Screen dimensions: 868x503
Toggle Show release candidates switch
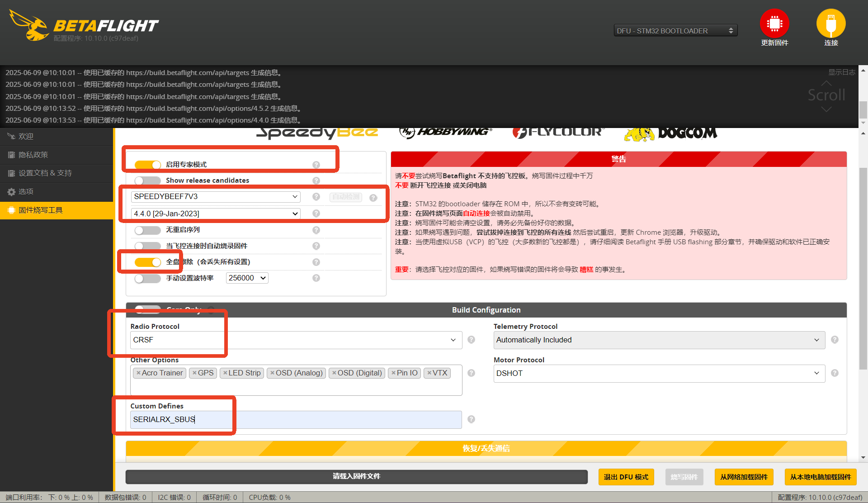pyautogui.click(x=147, y=180)
